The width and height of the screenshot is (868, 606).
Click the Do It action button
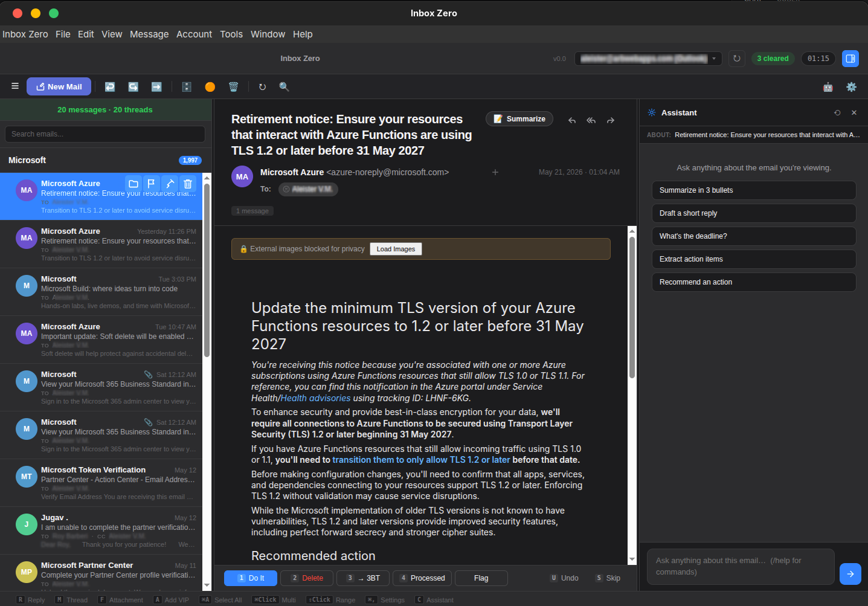pyautogui.click(x=251, y=578)
